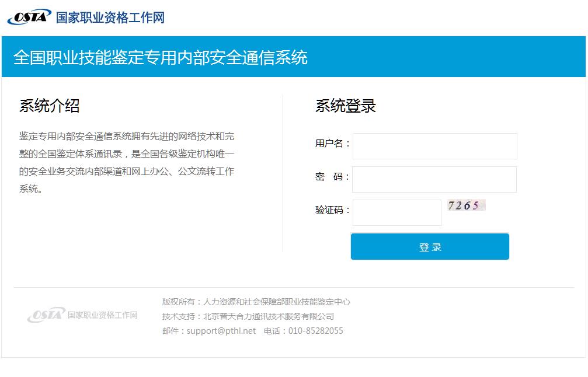Click the 国家职业资格工作网 header title
Viewport: 588px width, 377px height.
[x=110, y=18]
